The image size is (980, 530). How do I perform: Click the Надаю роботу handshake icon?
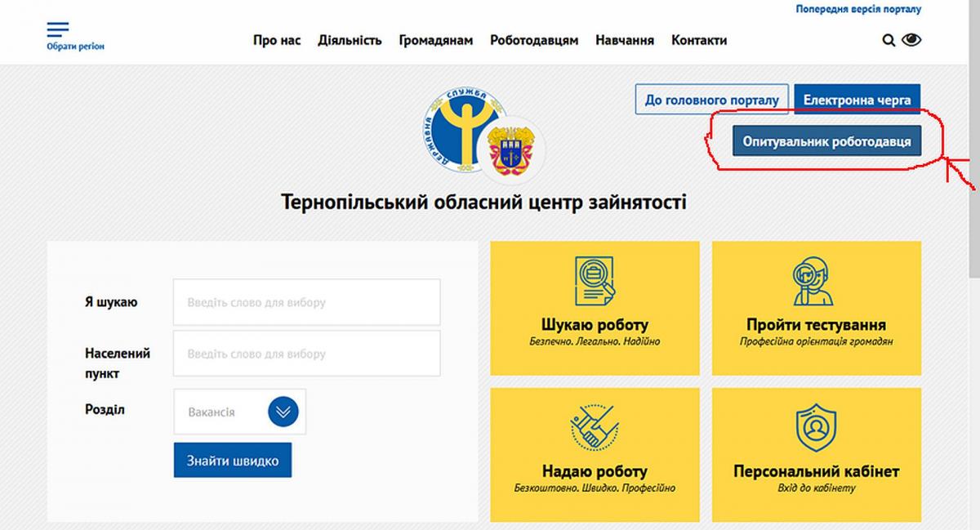[595, 426]
